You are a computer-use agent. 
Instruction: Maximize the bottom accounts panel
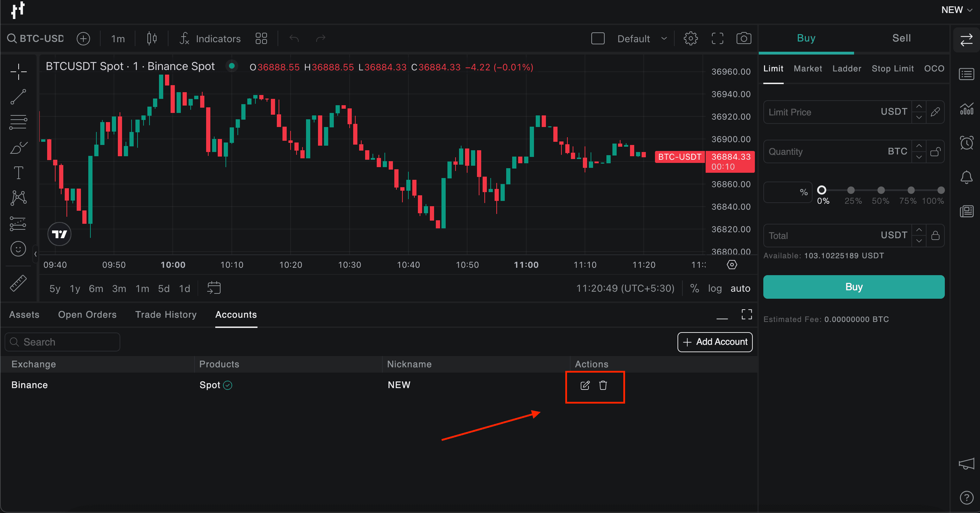[x=747, y=314]
